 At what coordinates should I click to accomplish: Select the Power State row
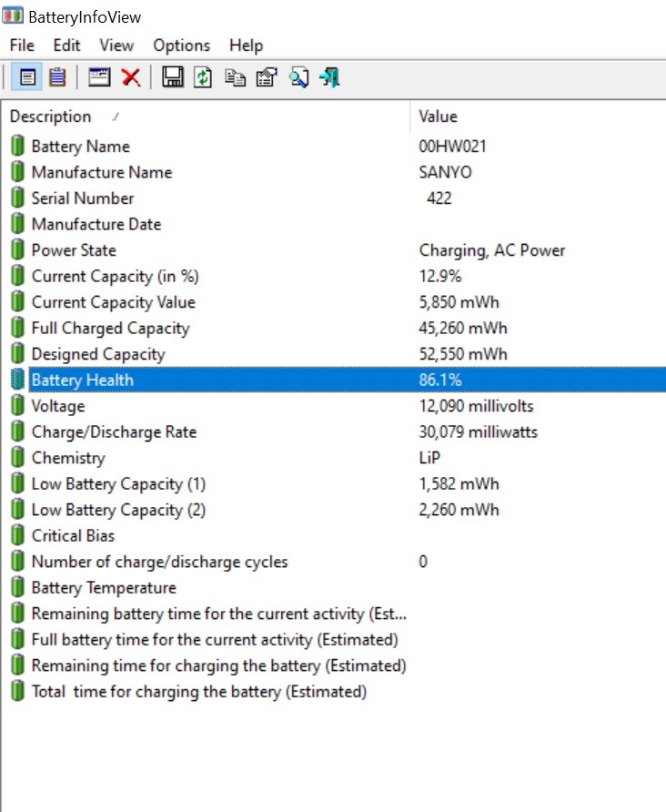point(334,249)
